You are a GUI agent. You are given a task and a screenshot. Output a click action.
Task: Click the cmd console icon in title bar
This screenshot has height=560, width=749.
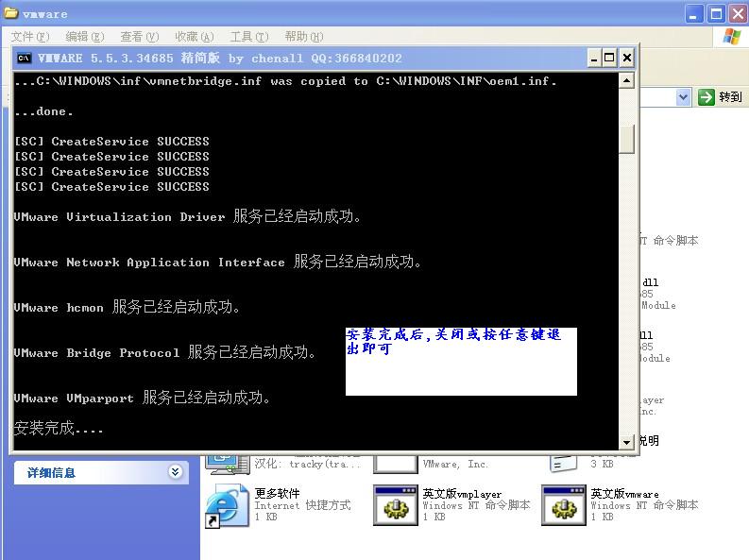tap(24, 58)
